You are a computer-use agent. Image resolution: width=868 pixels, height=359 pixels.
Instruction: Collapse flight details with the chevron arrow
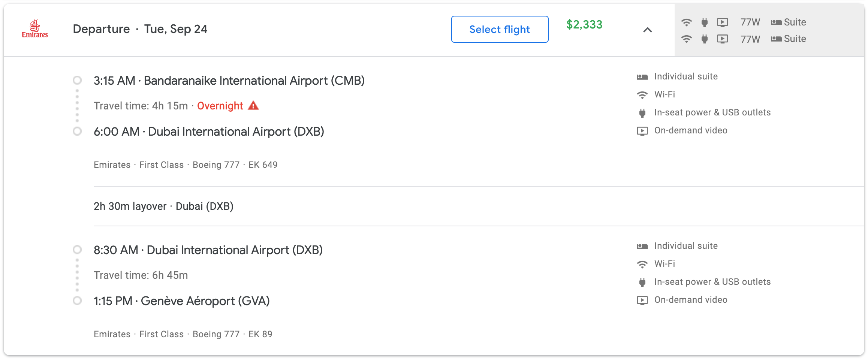pyautogui.click(x=648, y=30)
